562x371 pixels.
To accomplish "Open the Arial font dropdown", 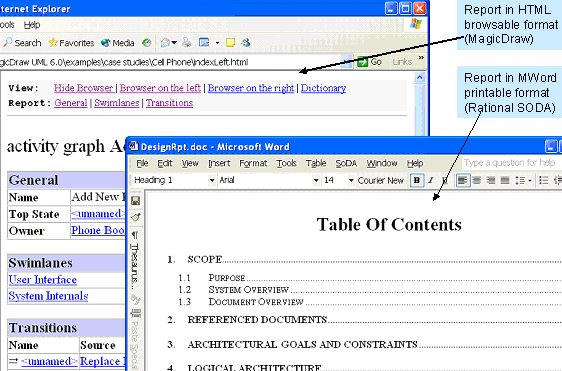I will click(x=316, y=180).
